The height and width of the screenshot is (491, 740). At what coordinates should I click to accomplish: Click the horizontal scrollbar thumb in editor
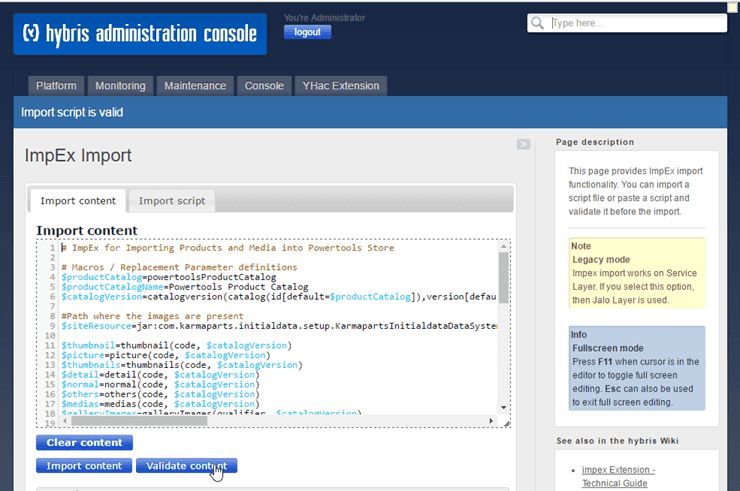(x=139, y=420)
